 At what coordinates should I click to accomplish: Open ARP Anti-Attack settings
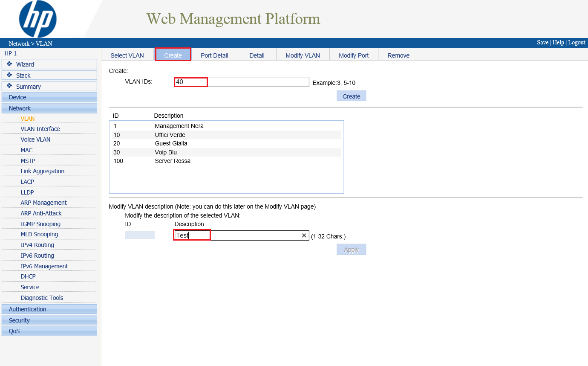tap(41, 213)
